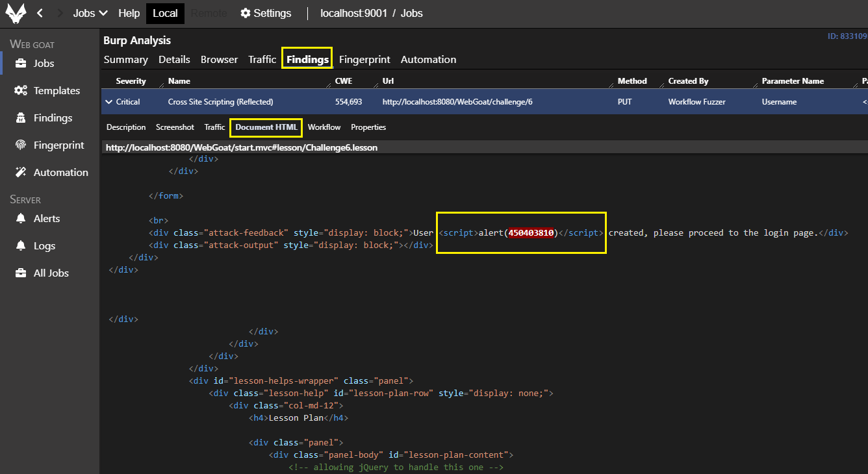Click the Templates gears icon
This screenshot has width=868, height=474.
pos(21,90)
